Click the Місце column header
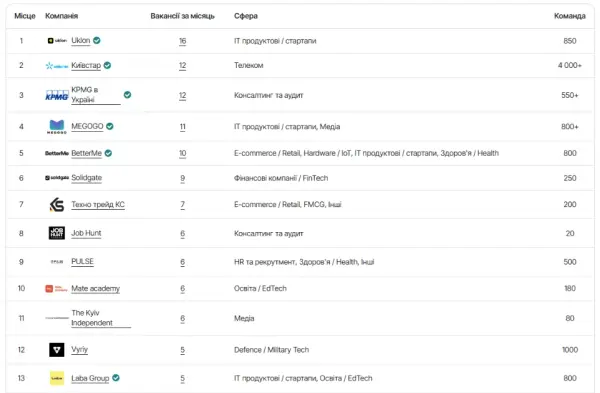The width and height of the screenshot is (600, 393). pyautogui.click(x=25, y=16)
